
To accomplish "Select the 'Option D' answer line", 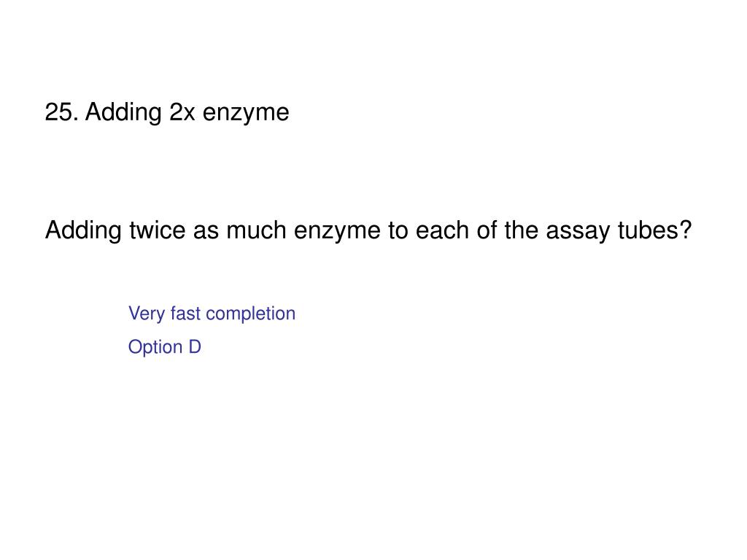I will (165, 346).
